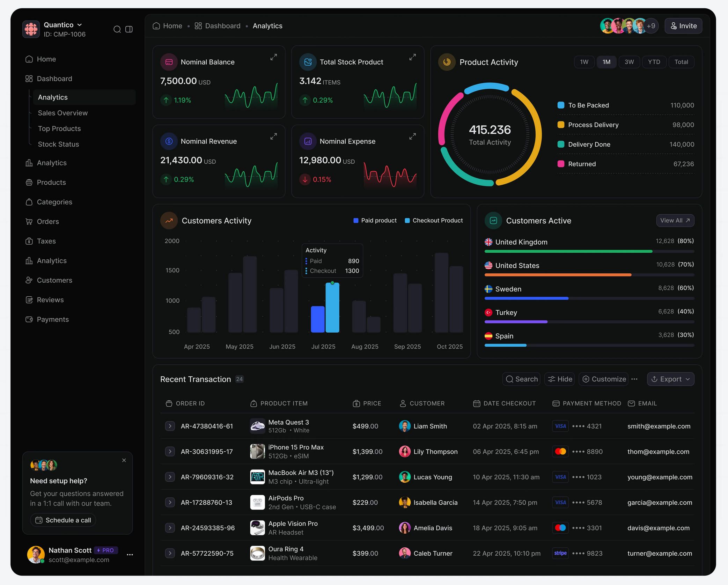
Task: Click View All in Customers Active
Action: (x=675, y=221)
